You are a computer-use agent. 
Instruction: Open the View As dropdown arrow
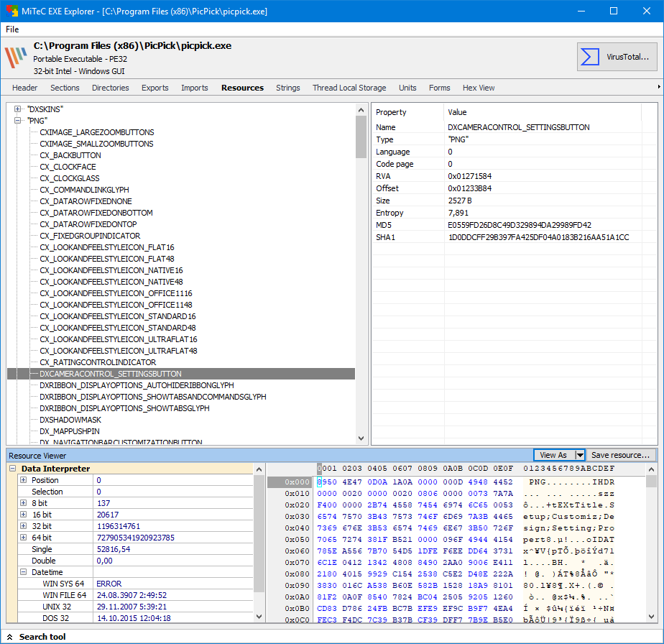[x=580, y=455]
